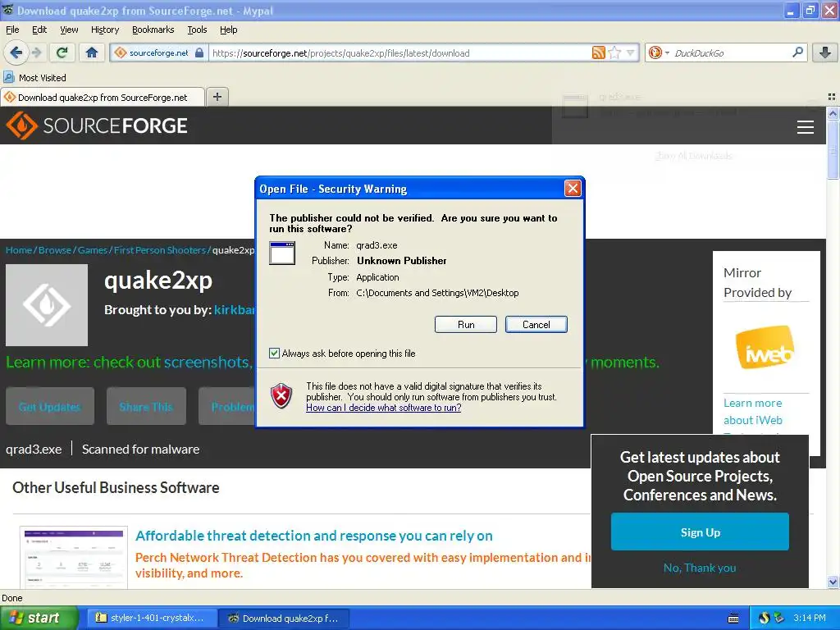Open the First Person Shooters breadcrumb
The image size is (840, 630).
[x=160, y=250]
